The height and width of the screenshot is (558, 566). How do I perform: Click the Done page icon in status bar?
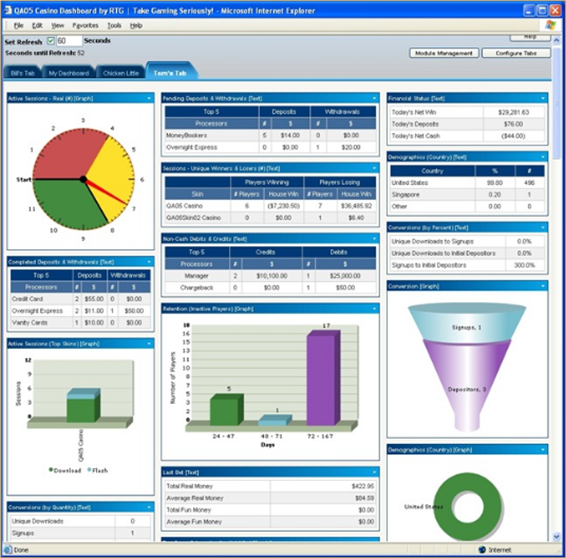coord(7,550)
